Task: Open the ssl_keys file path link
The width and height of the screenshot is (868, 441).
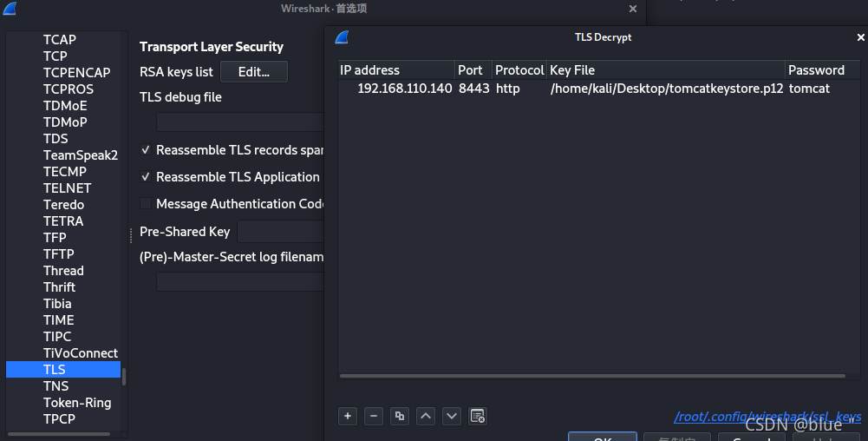Action: pos(767,417)
